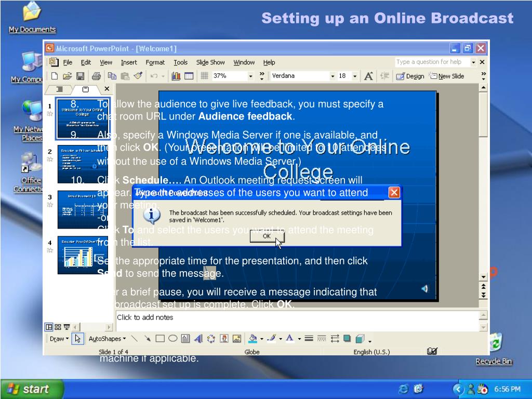This screenshot has width=532, height=399.
Task: Apply the Fill Color paint bucket
Action: tap(253, 338)
